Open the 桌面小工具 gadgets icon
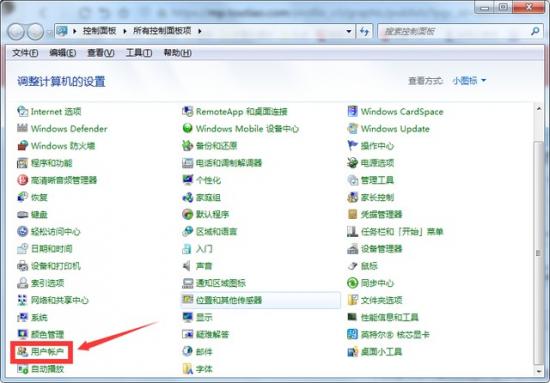The width and height of the screenshot is (550, 383). pos(353,352)
